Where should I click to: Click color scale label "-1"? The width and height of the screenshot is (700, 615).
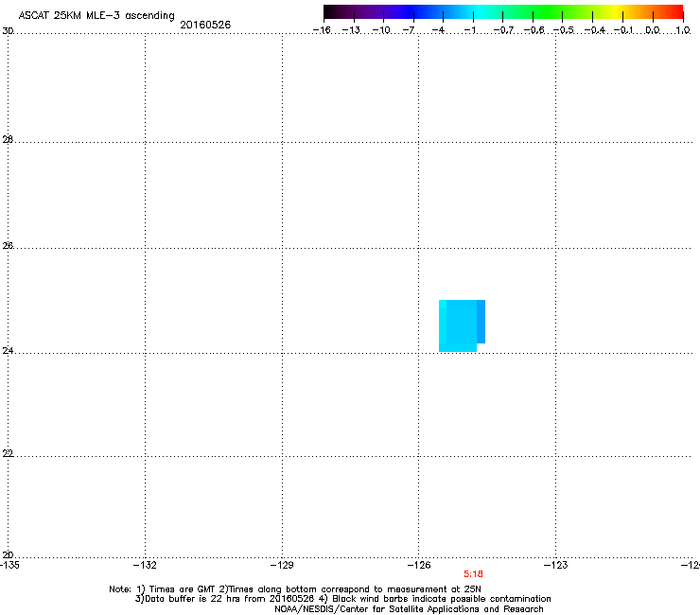[470, 30]
